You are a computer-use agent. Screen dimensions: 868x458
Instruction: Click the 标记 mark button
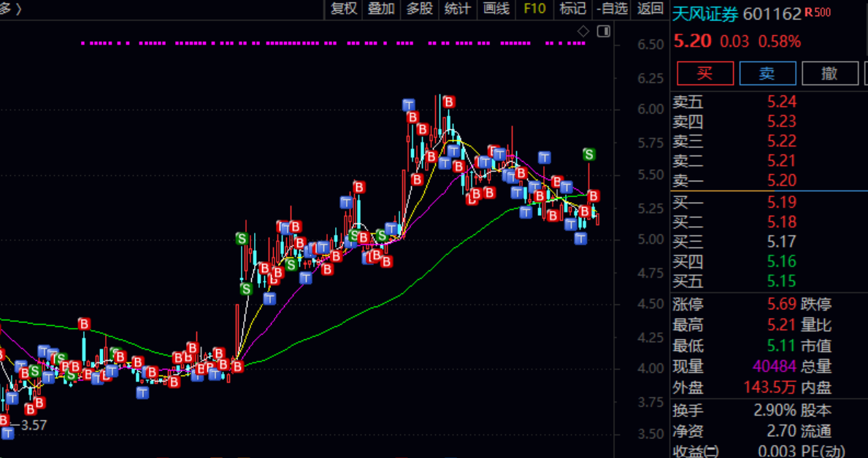(572, 8)
